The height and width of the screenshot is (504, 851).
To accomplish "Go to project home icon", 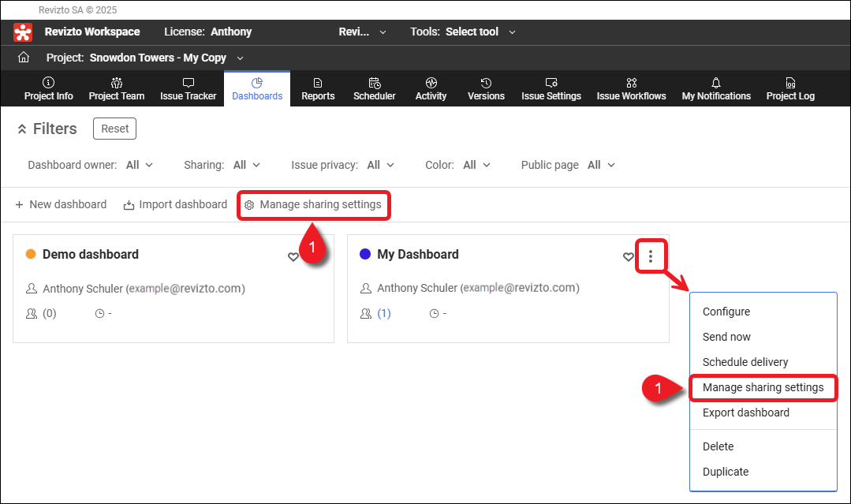I will 24,58.
